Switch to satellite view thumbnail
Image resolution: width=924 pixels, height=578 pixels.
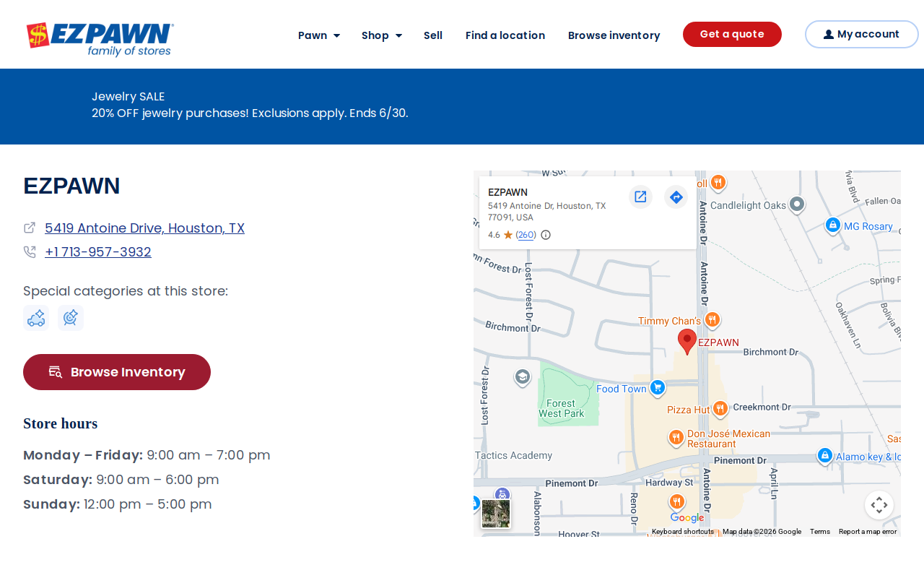[x=496, y=514]
